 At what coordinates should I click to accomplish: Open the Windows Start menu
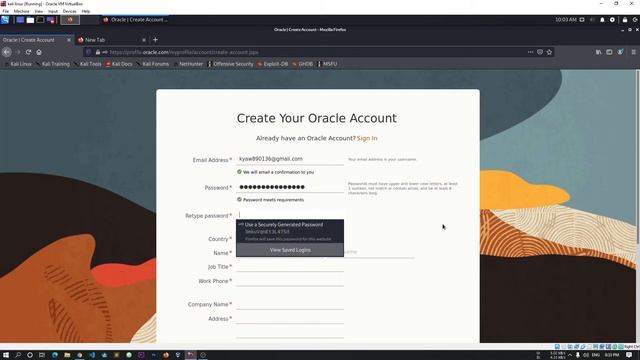(6, 355)
